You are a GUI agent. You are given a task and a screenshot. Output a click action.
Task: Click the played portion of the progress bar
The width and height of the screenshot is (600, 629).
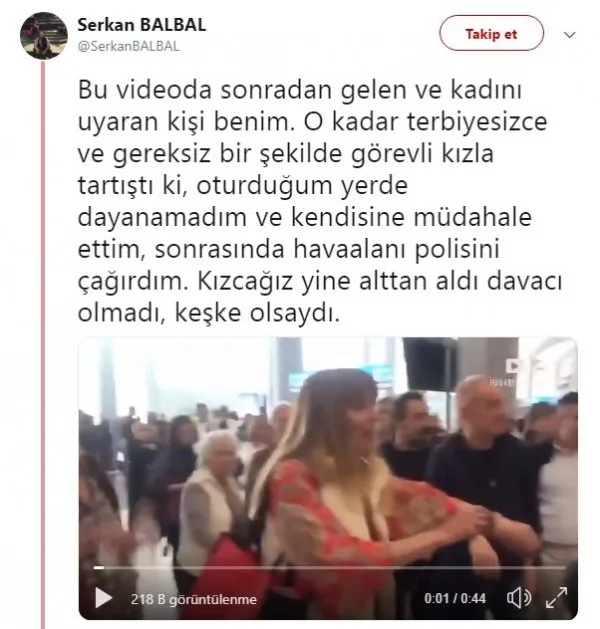pos(99,568)
